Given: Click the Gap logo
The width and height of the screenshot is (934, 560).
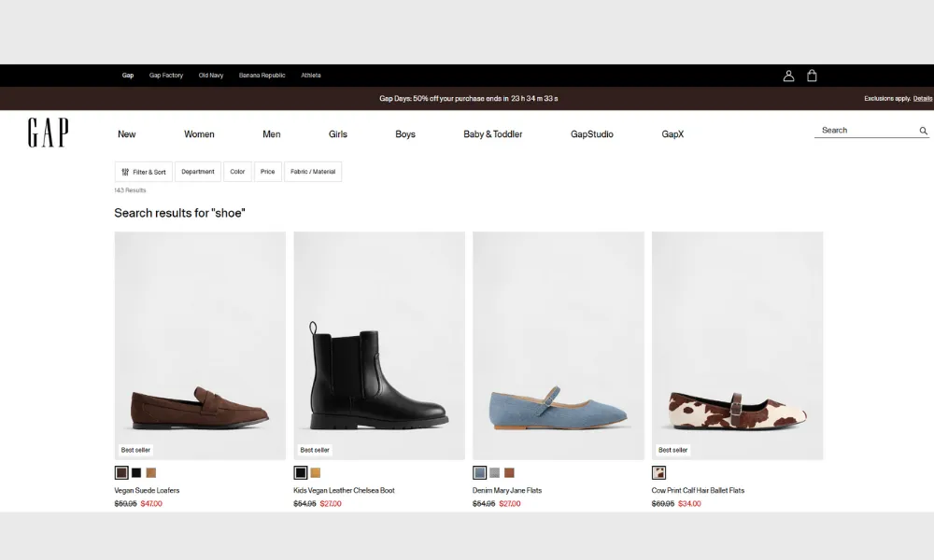Looking at the screenshot, I should point(48,133).
